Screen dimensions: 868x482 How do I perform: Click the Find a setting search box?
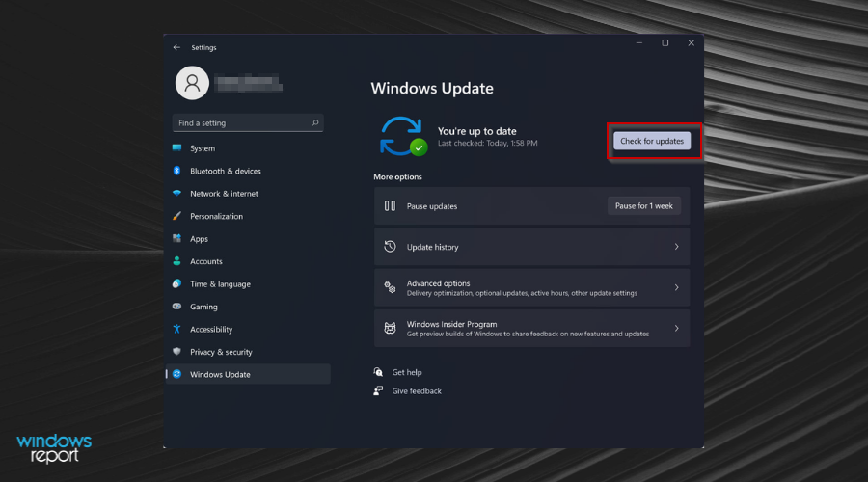(248, 122)
